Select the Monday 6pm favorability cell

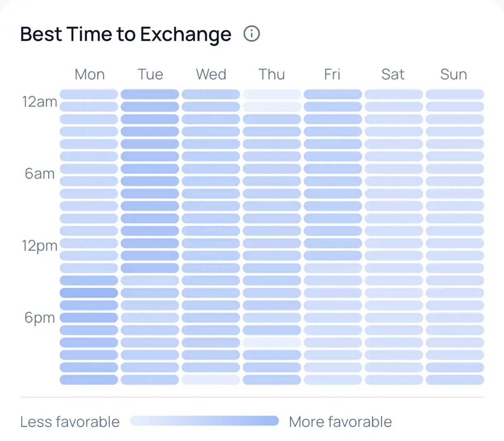[x=89, y=317]
